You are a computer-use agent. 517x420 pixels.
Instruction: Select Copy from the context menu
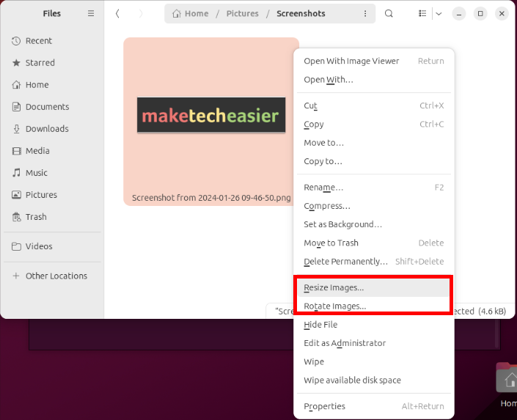pyautogui.click(x=373, y=124)
